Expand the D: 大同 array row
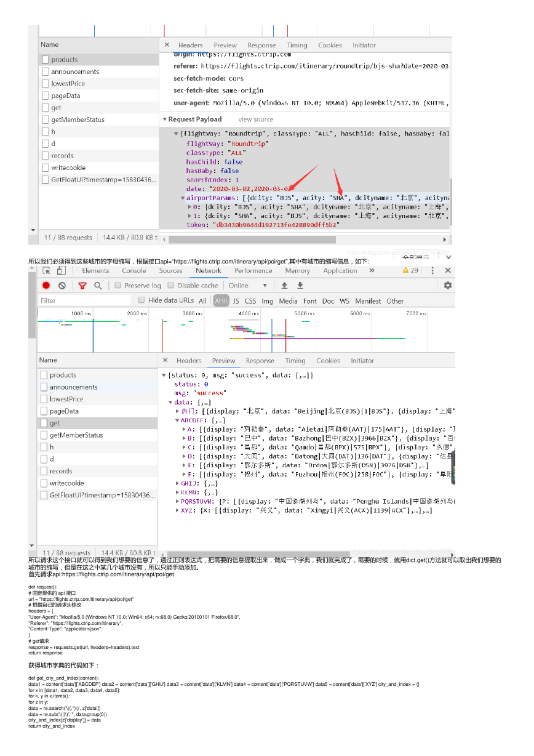The image size is (534, 756). tap(185, 457)
